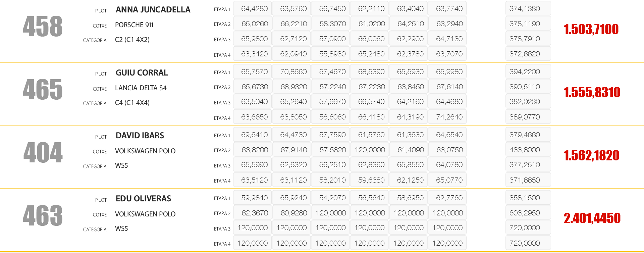644x253 pixels.
Task: Click the red total 1.555,8310
Action: click(x=592, y=92)
